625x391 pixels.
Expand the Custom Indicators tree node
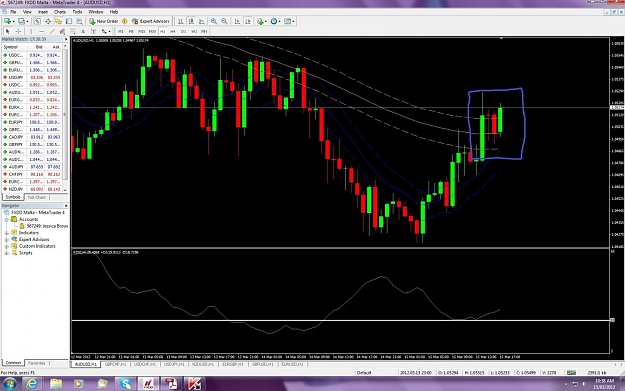[7, 246]
